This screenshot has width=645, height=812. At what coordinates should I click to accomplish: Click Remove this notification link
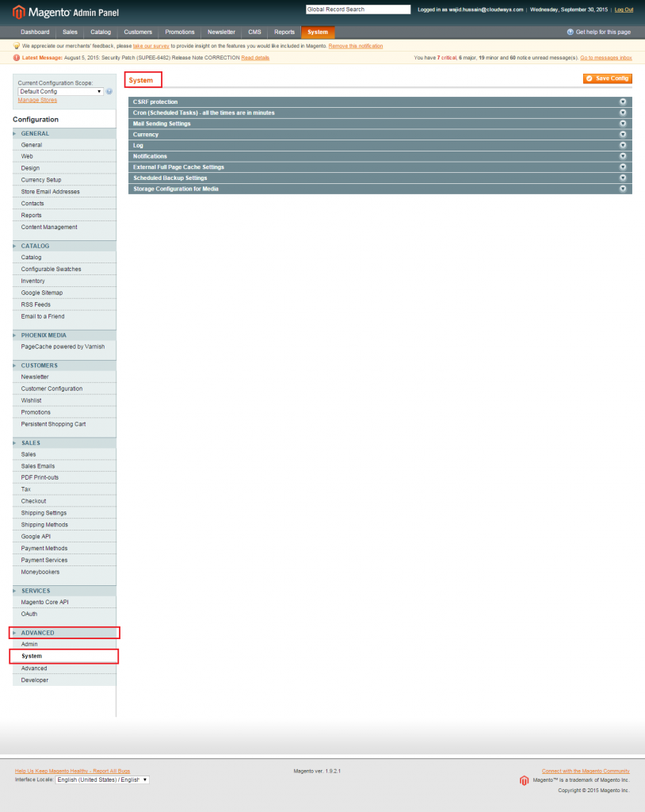pos(356,46)
